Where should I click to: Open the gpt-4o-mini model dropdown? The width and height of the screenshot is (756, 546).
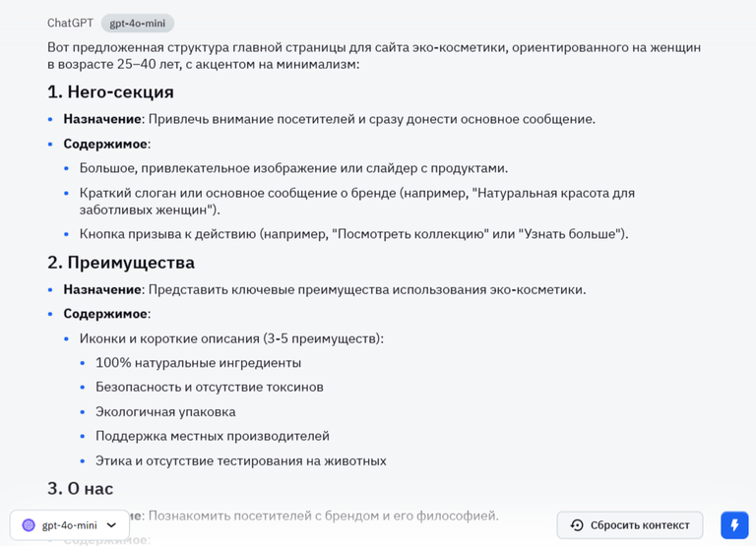[x=70, y=524]
